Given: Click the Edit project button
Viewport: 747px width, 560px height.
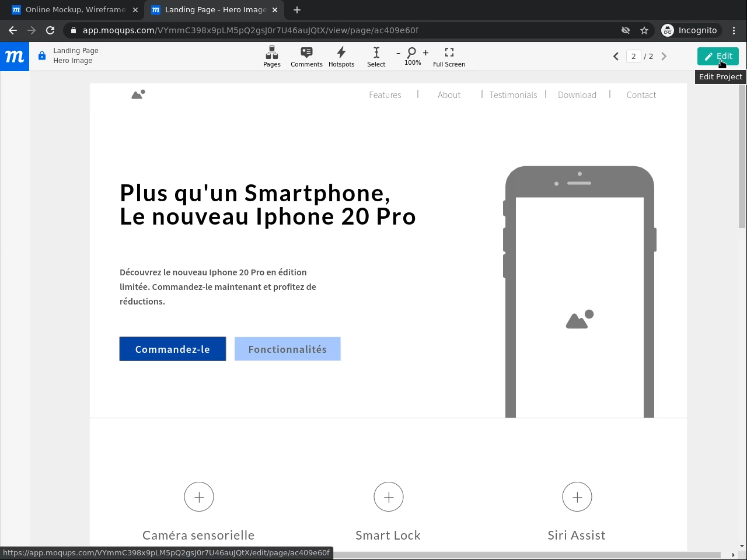Looking at the screenshot, I should pos(718,56).
